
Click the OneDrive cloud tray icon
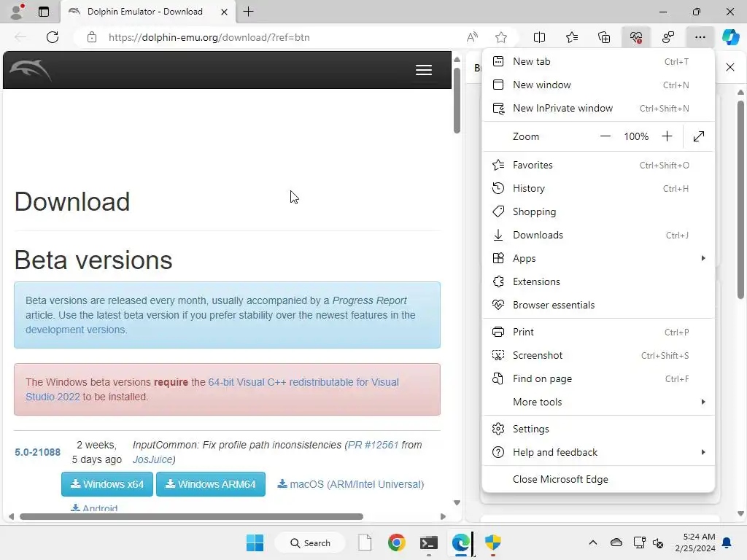pos(616,542)
